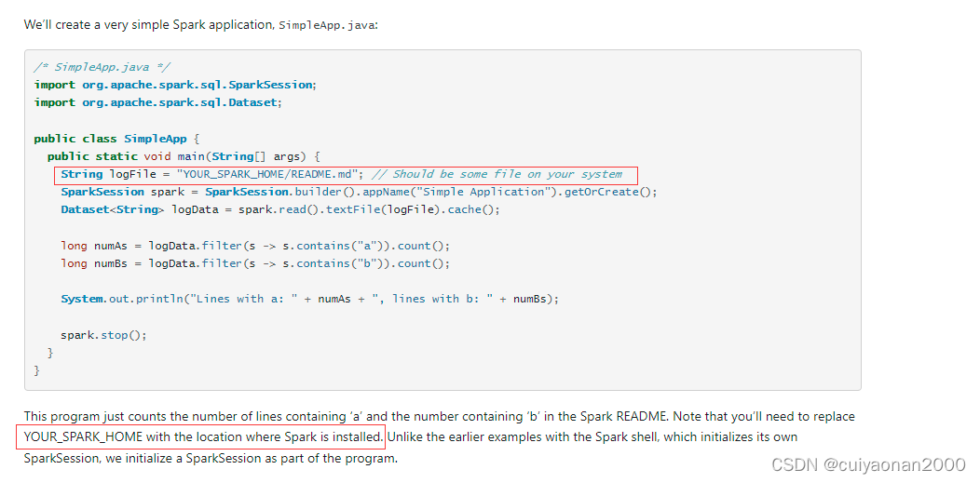Click the Dataset<String> logData line
This screenshot has height=483, width=980.
280,209
